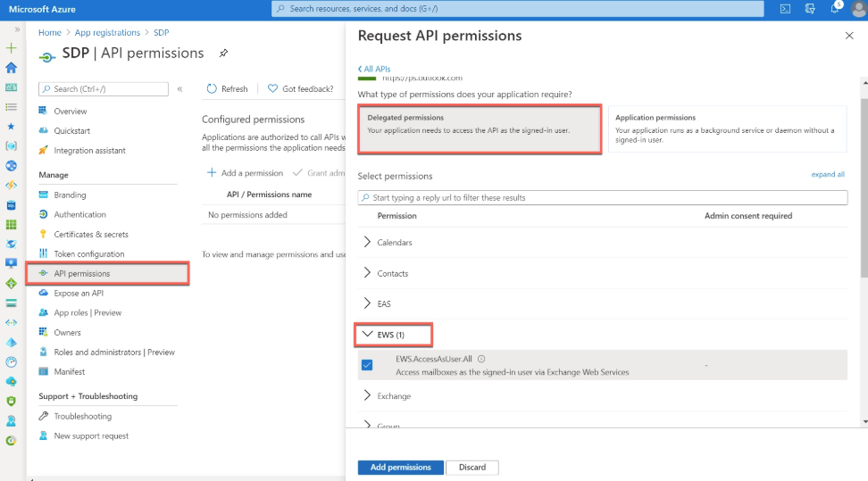
Task: Click the Azure portal Home icon in sidebar
Action: pos(12,68)
